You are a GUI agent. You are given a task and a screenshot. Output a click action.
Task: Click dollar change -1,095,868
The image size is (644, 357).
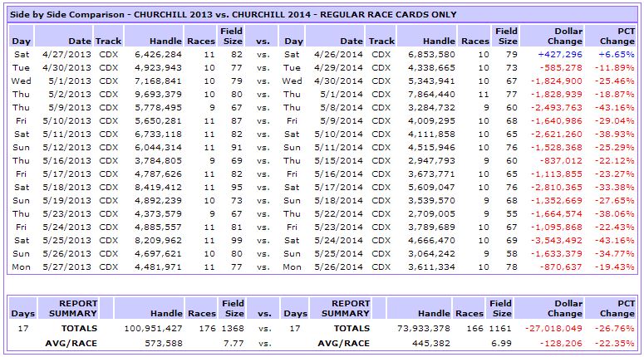click(557, 227)
